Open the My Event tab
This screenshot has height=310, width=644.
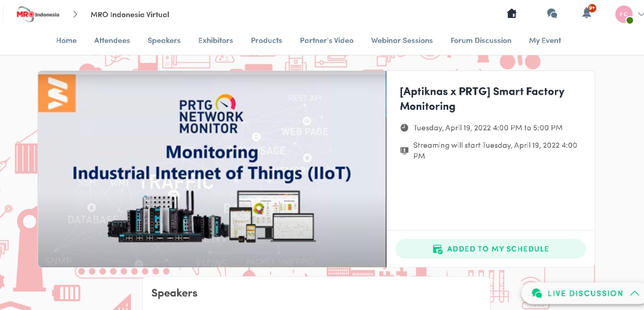pos(545,40)
